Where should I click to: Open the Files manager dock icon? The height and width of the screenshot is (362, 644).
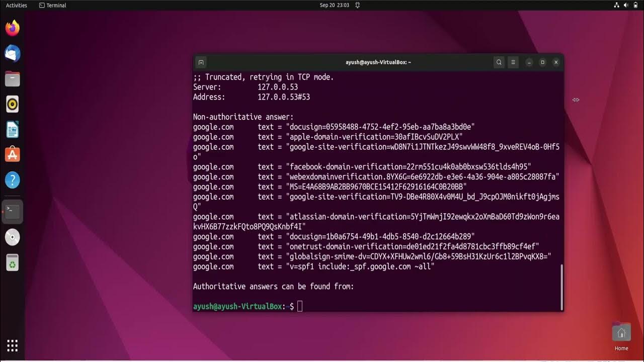pyautogui.click(x=13, y=78)
